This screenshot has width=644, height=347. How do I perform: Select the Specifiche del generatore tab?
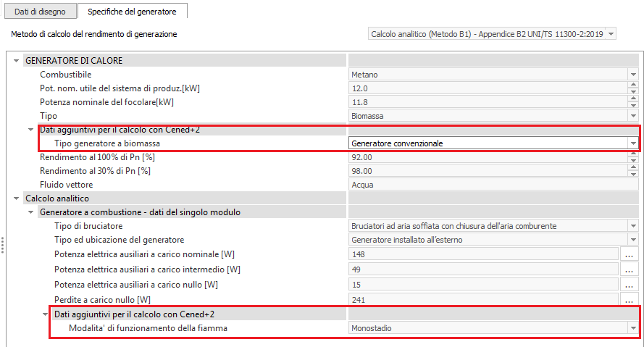click(x=132, y=12)
